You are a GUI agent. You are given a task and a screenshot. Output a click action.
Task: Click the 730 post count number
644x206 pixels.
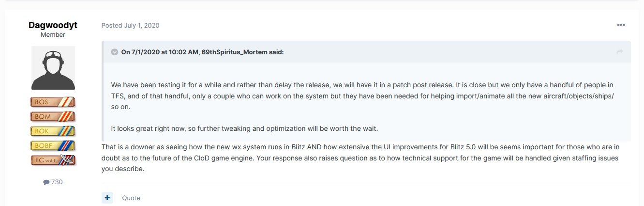[x=57, y=182]
